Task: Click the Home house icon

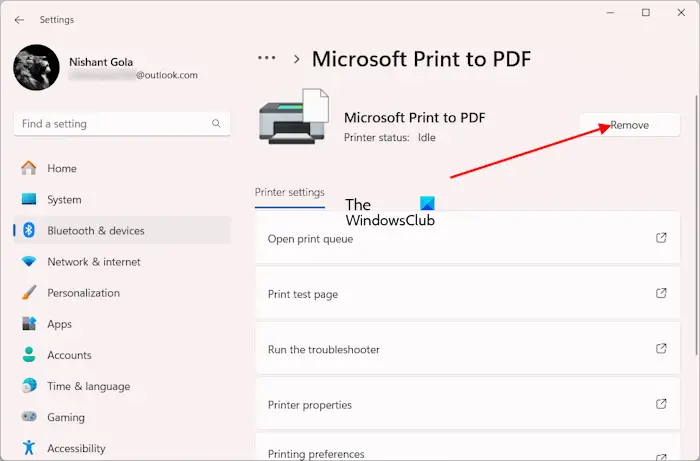Action: [29, 168]
